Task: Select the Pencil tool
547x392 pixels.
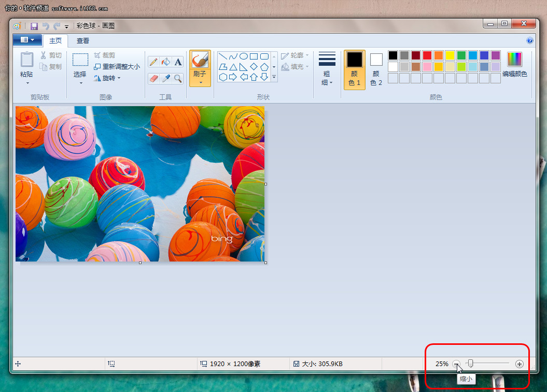Action: (153, 62)
